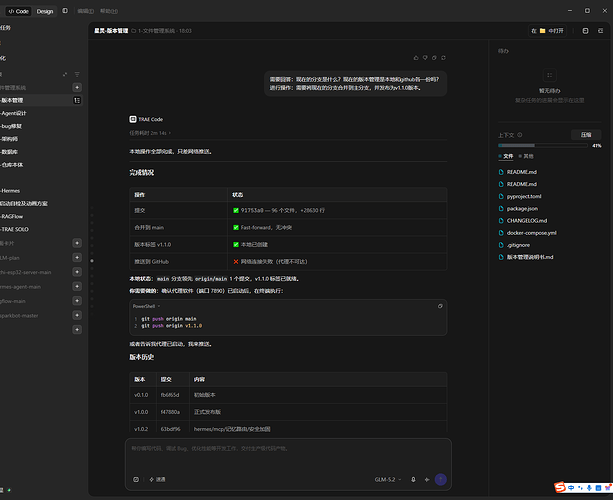Image resolution: width=613 pixels, height=500 pixels.
Task: Switch to the Design tab
Action: [45, 11]
